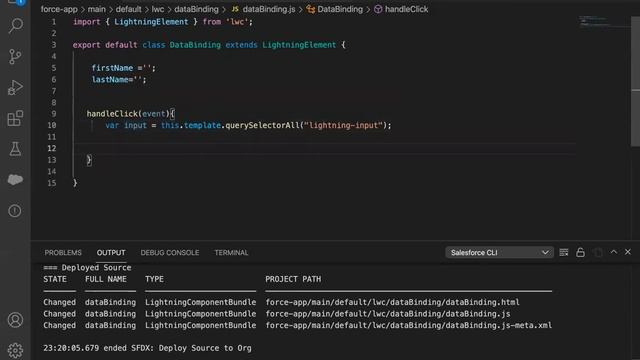640x360 pixels.
Task: Select lwc in the breadcrumb
Action: pos(158,9)
